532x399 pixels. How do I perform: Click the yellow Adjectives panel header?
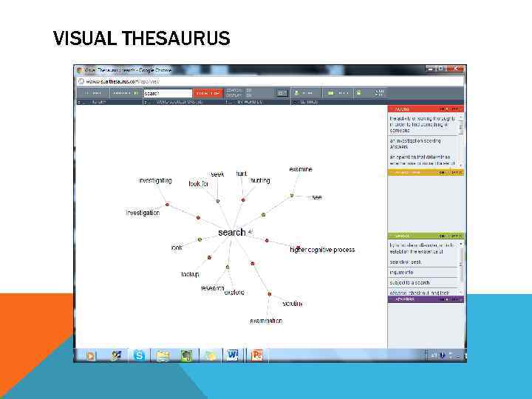click(426, 172)
